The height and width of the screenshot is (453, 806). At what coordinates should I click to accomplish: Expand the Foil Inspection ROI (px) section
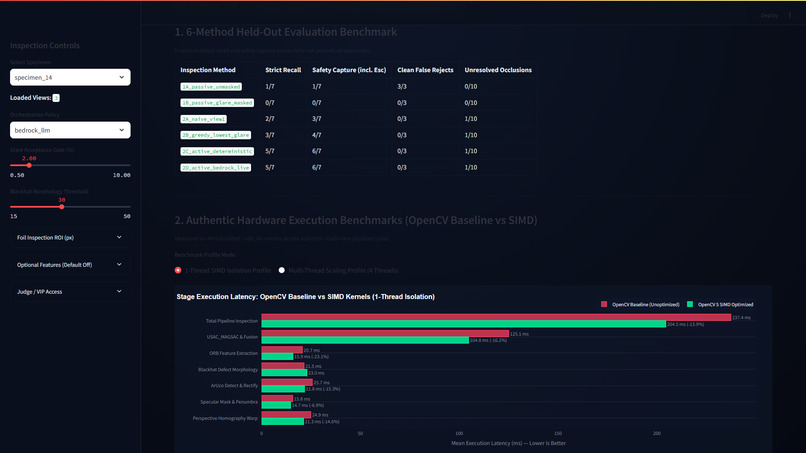coord(70,238)
